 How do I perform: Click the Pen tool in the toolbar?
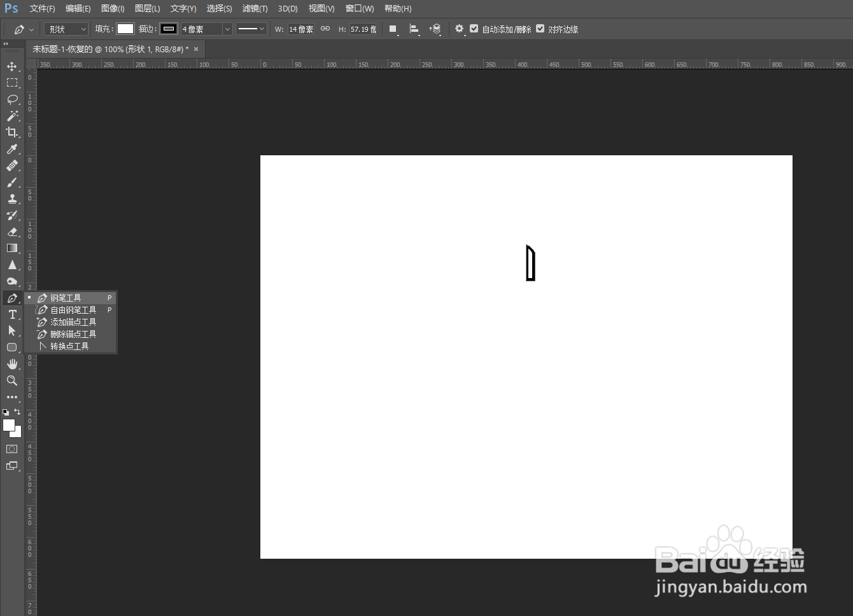point(12,298)
